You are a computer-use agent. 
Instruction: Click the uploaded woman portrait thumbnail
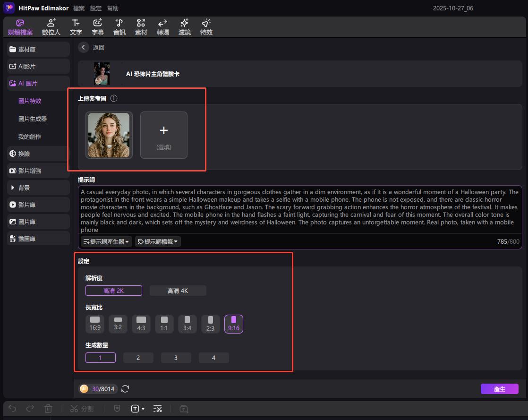[109, 135]
